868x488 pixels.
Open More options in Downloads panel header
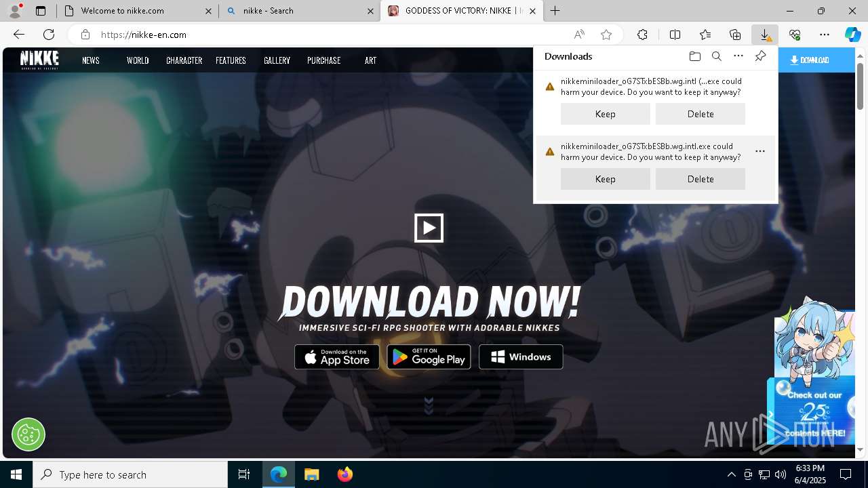coord(738,56)
